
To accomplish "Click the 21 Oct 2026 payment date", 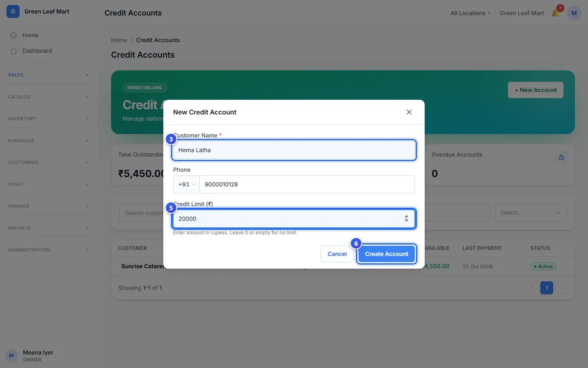I will click(477, 267).
